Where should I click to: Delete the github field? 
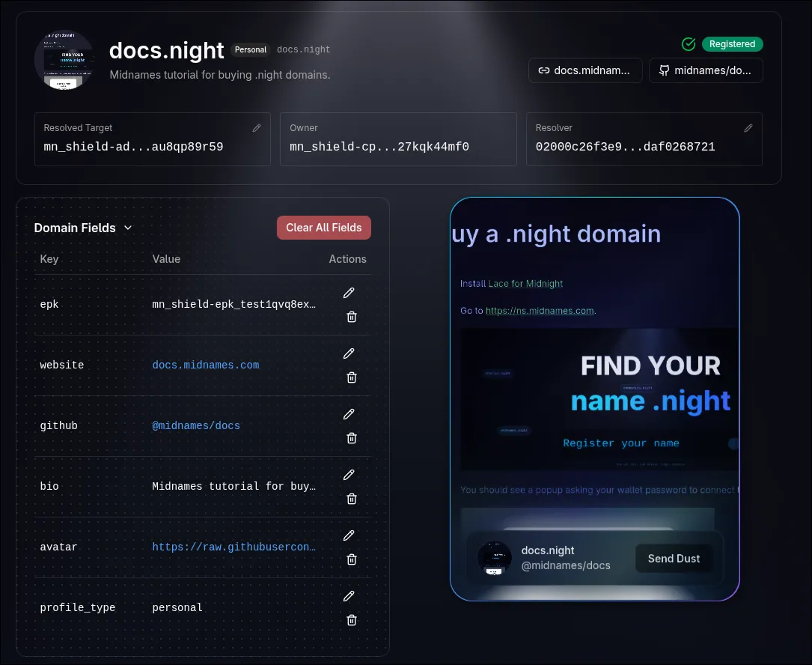click(x=352, y=438)
